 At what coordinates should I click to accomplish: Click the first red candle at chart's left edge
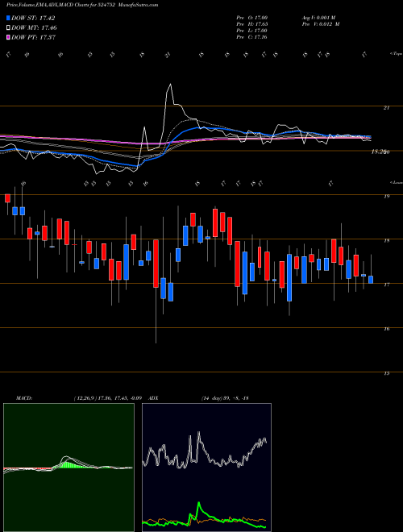point(7,198)
